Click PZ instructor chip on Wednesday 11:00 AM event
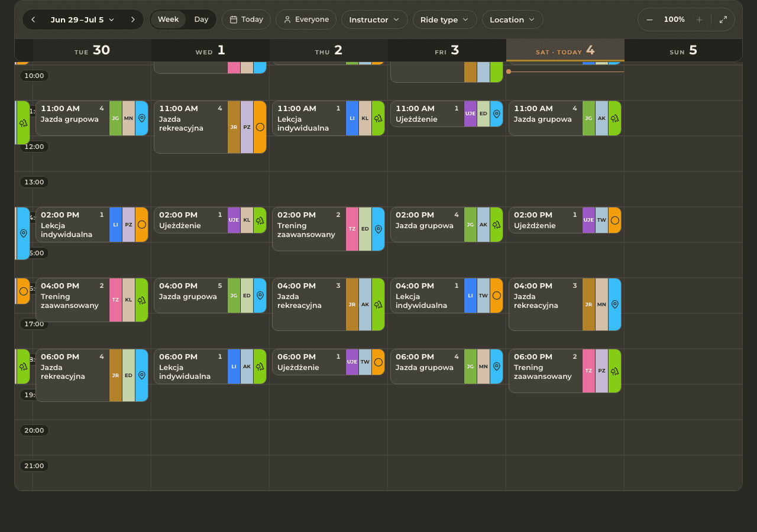The height and width of the screenshot is (532, 757). click(247, 127)
